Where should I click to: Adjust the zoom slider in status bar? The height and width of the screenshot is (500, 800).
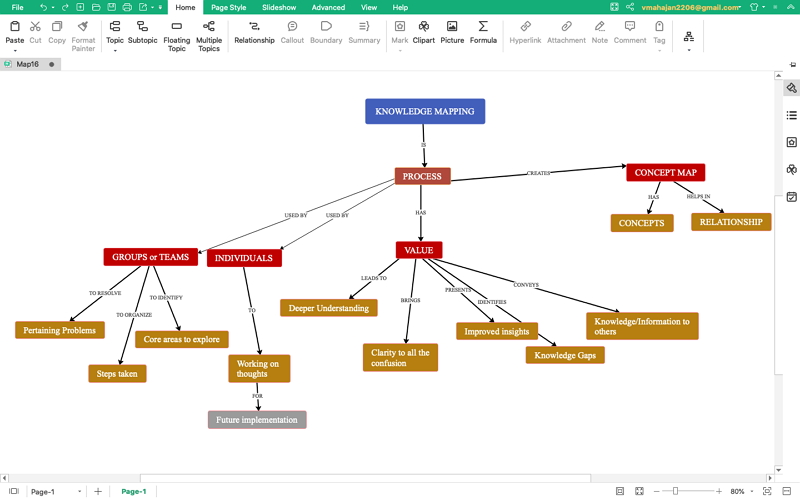[676, 491]
